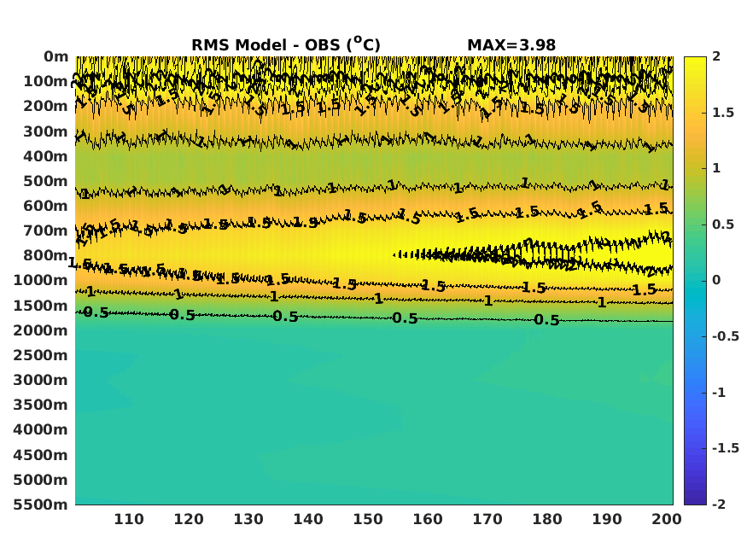Click the yellow top of the colorbar
Viewport: 747px width, 560px height.
[695, 61]
